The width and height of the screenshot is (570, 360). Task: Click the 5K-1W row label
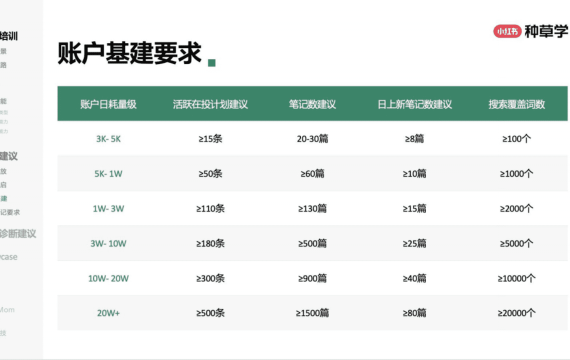tap(108, 174)
